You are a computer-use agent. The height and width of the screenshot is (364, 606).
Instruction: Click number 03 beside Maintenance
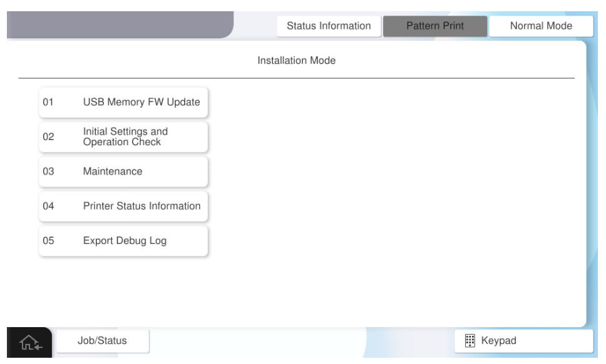pos(48,171)
